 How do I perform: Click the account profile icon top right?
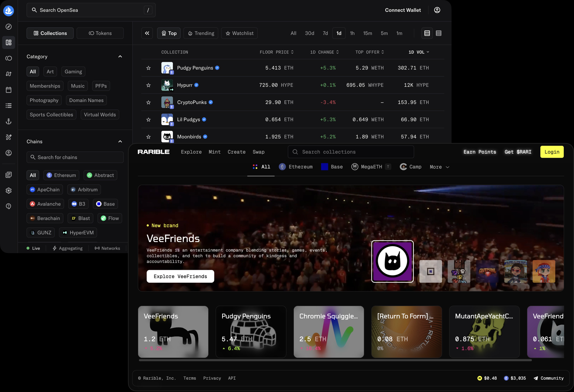tap(437, 10)
